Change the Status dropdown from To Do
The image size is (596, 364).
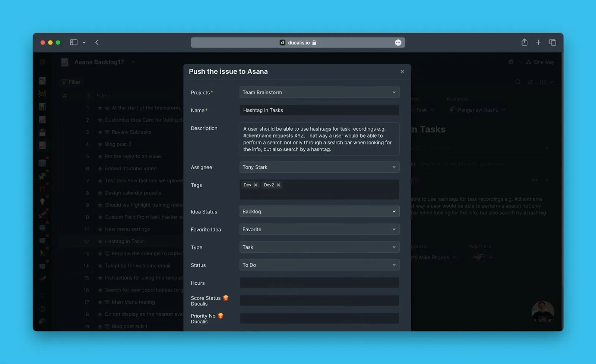[x=319, y=265]
